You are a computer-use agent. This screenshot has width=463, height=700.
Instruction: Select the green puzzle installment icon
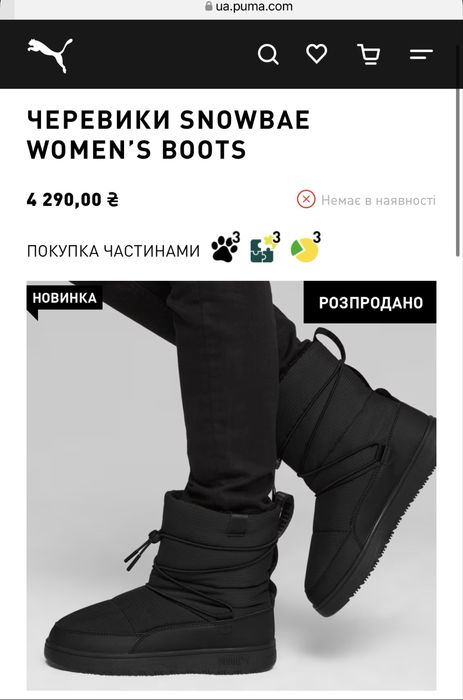coord(265,247)
